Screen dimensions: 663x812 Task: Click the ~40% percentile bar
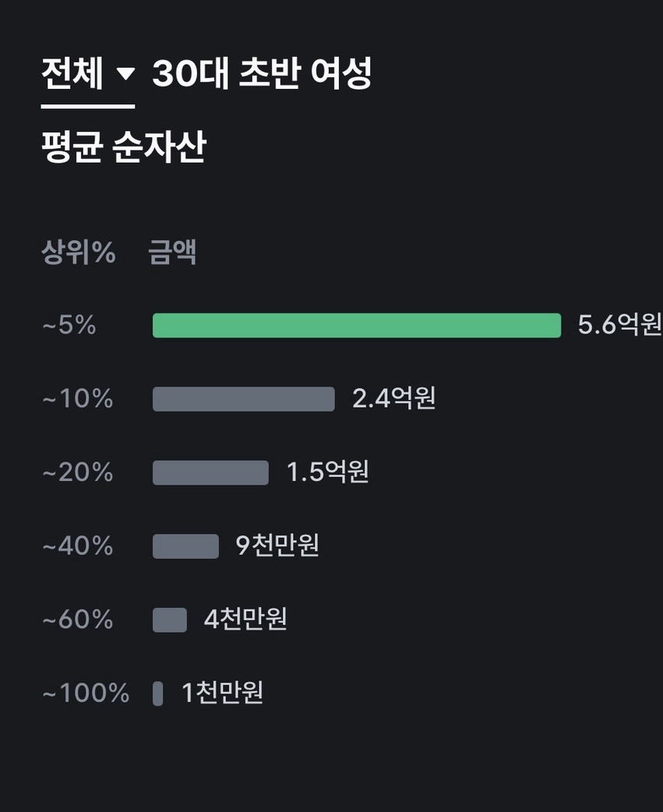(185, 545)
